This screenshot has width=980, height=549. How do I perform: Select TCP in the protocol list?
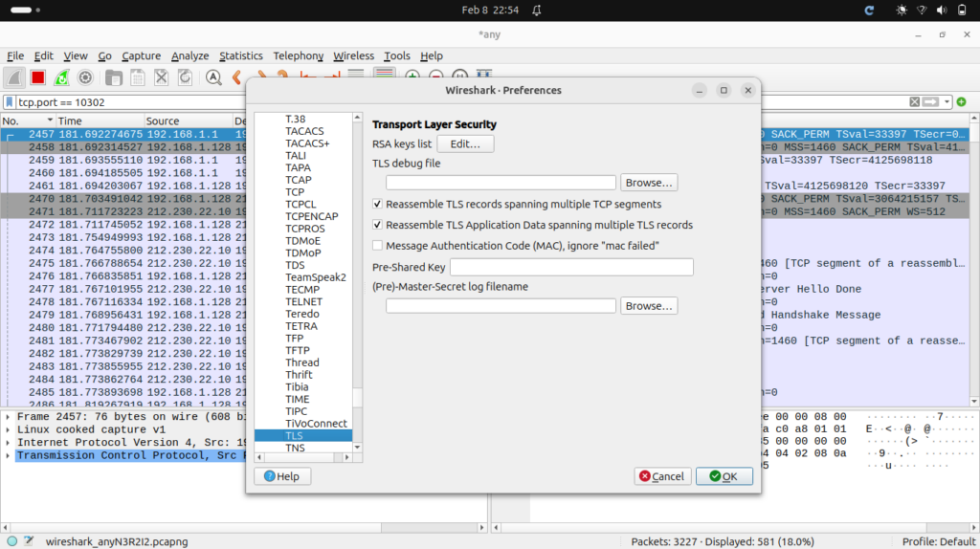pyautogui.click(x=295, y=191)
